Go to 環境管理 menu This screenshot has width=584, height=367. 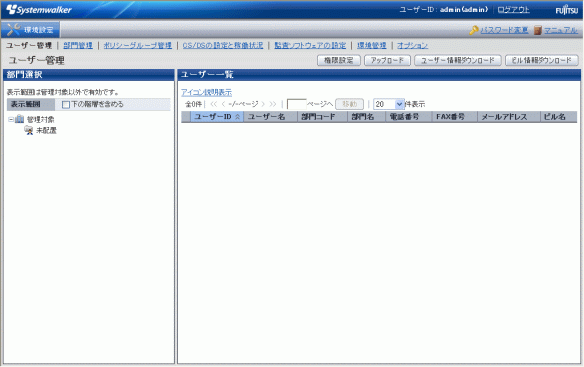[372, 45]
